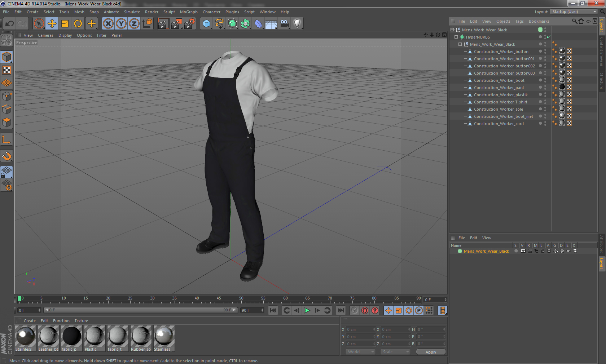Screen dimensions: 606x364
Task: Click the Record Active Objects button
Action: tap(355, 310)
